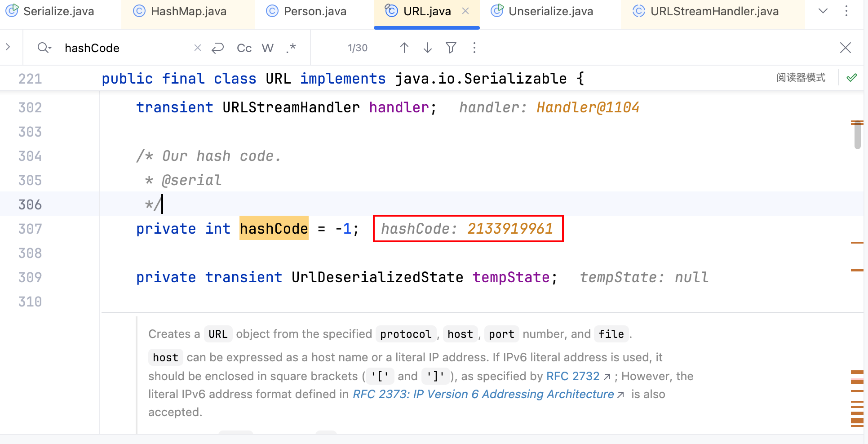Screen dimensions: 868x444
Task: Open the RFC 2732 link
Action: 573,376
